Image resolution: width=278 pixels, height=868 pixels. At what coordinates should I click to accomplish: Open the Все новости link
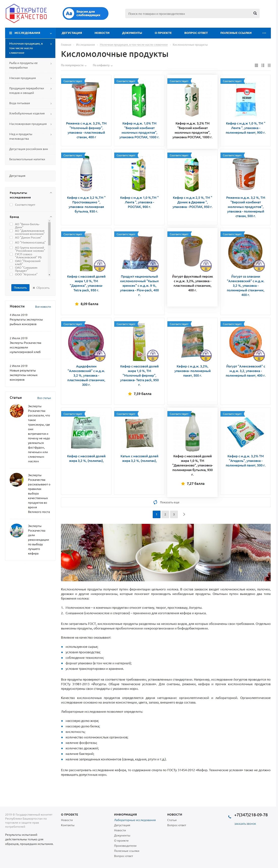click(x=43, y=307)
